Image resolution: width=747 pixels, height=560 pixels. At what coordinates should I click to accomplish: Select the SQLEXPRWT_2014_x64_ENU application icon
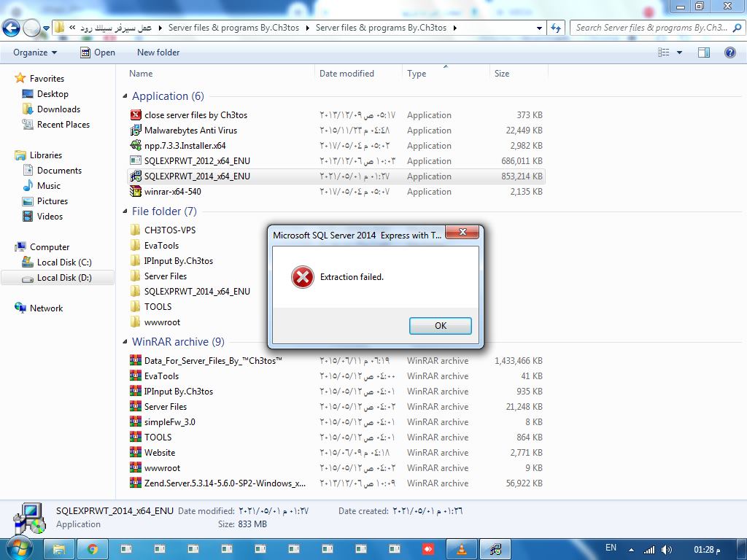(x=136, y=176)
